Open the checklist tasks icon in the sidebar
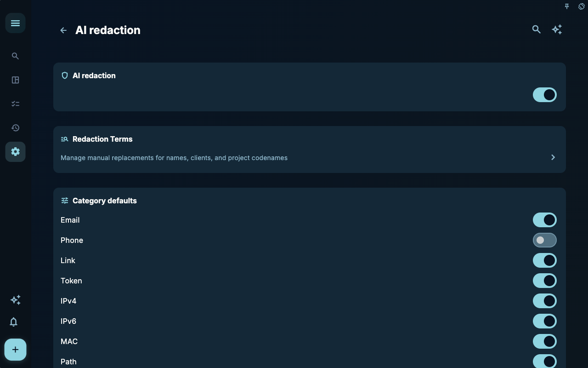 tap(15, 104)
